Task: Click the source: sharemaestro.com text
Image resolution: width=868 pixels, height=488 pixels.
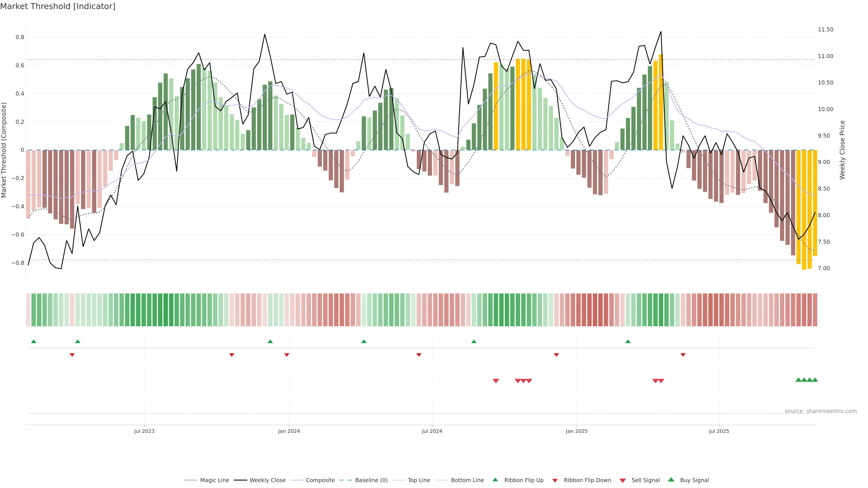Action: pos(821,411)
